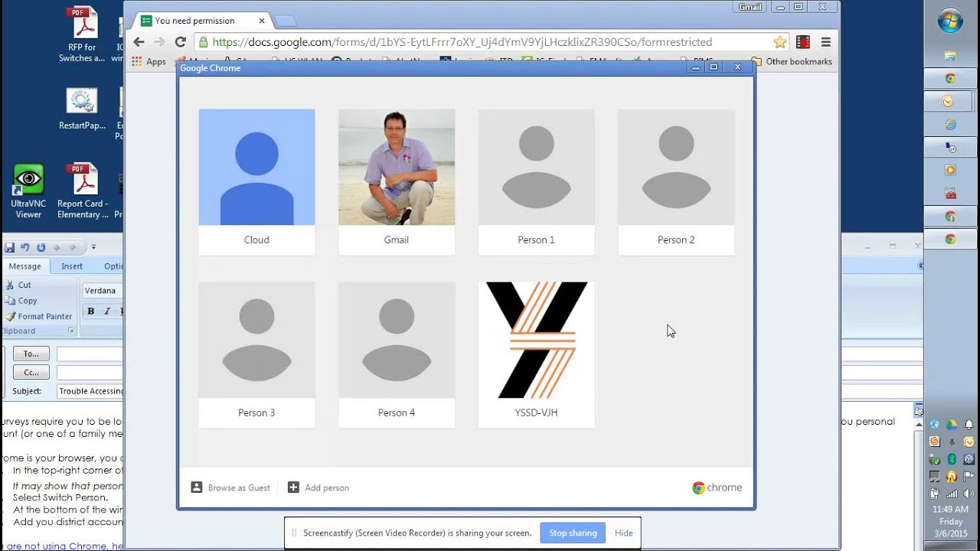Viewport: 980px width, 551px height.
Task: Click the Subject field in Outlook
Action: (x=90, y=391)
